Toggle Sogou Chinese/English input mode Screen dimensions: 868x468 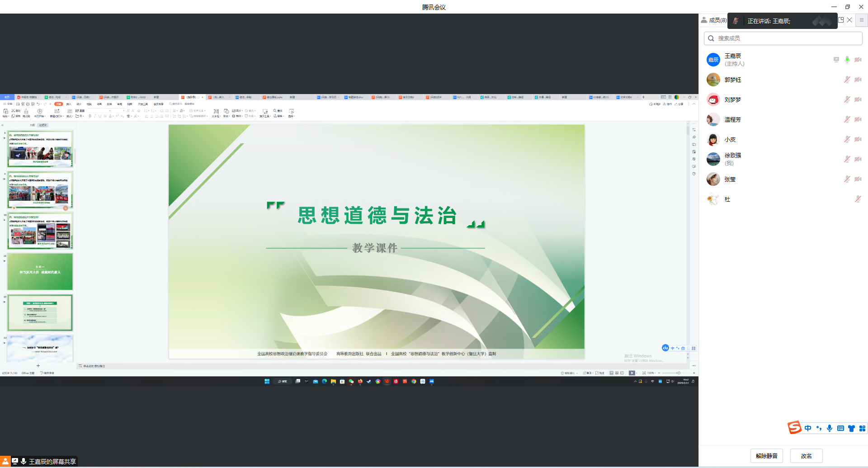tap(808, 428)
